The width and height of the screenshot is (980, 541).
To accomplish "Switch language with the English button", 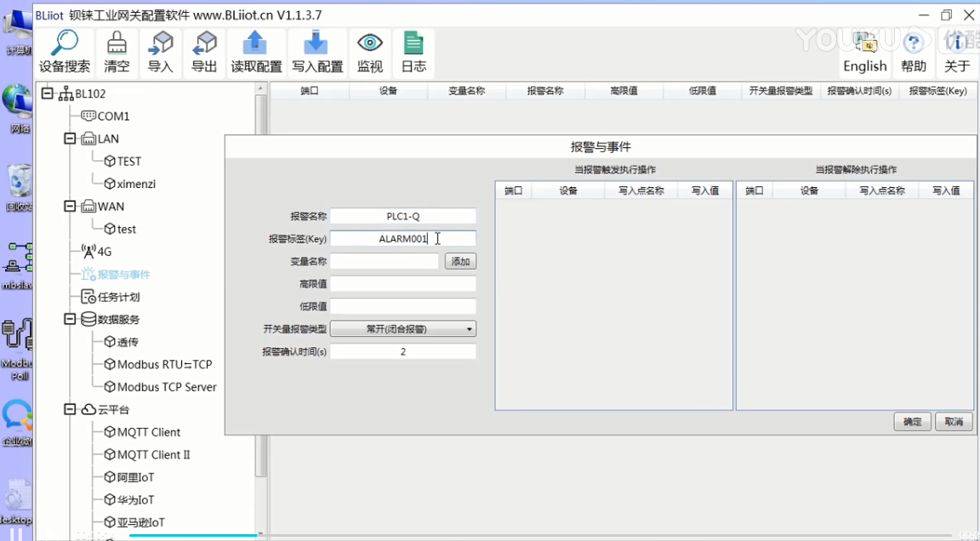I will (864, 53).
